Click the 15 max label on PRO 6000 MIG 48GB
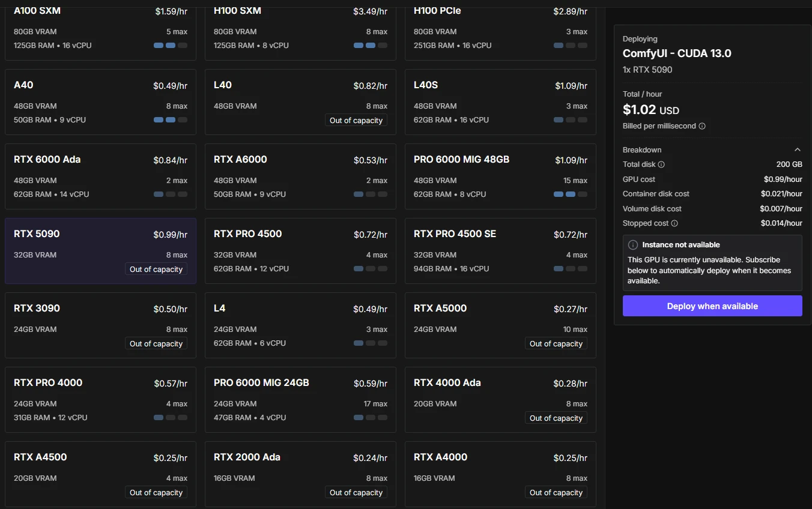The height and width of the screenshot is (509, 812). tap(575, 181)
